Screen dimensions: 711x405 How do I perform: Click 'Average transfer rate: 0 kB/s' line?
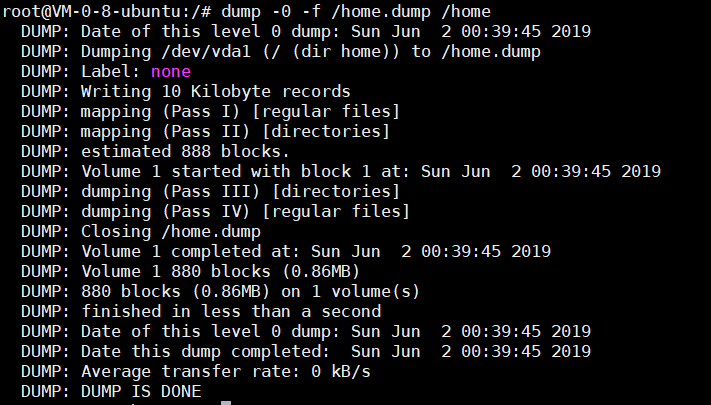click(196, 371)
